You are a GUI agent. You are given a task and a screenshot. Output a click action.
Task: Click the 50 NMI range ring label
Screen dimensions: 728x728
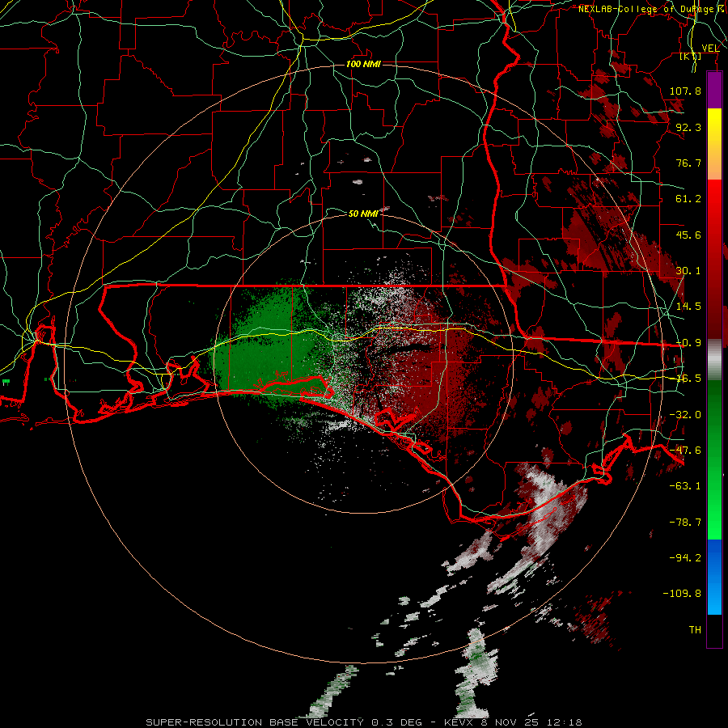[363, 214]
